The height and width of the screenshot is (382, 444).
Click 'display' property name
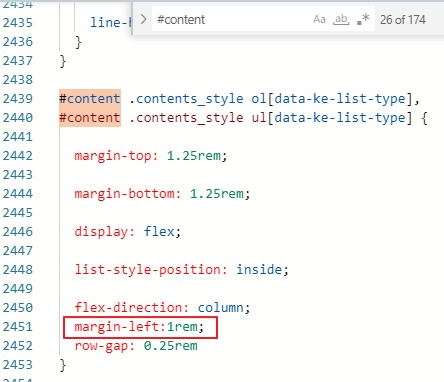coord(101,232)
